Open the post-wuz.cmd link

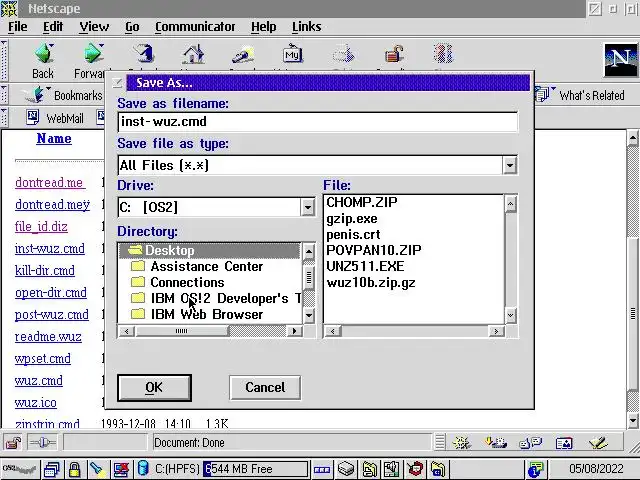point(51,315)
